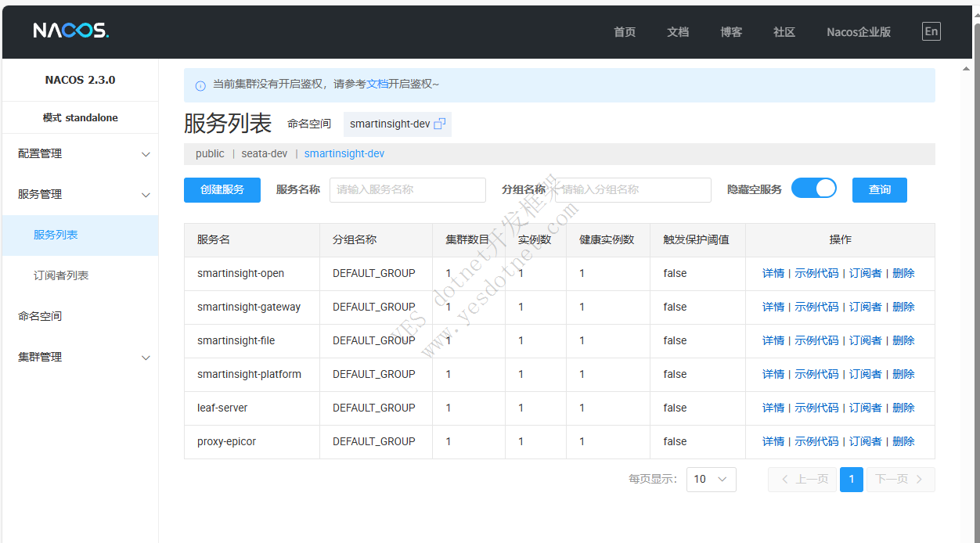
Task: Focus the 服务名称 input field
Action: (408, 189)
